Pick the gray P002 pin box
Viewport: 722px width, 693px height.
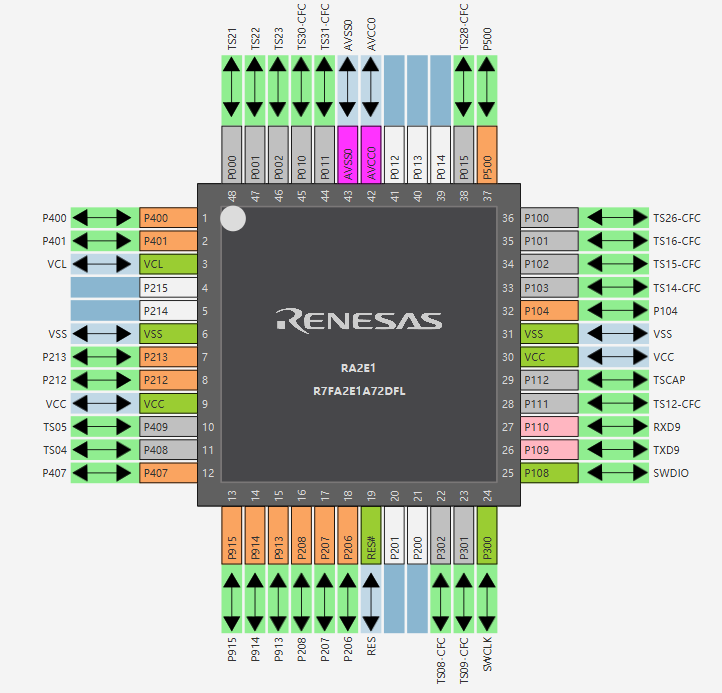278,155
